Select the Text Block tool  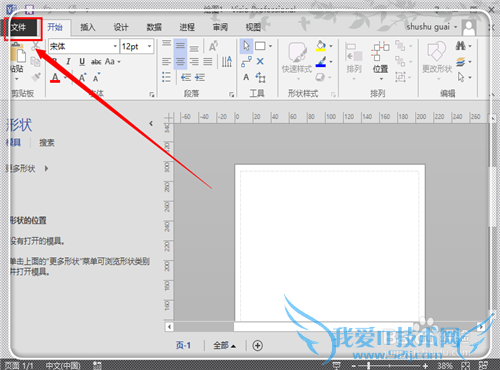point(261,78)
